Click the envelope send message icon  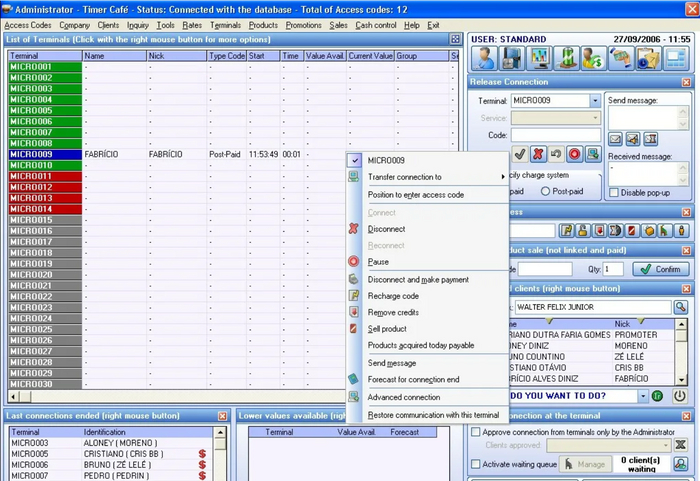click(615, 139)
